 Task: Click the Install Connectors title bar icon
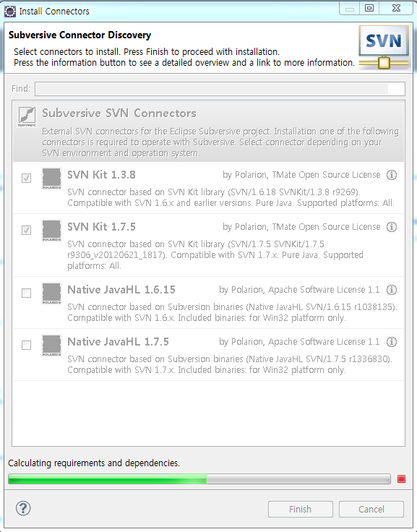point(10,11)
